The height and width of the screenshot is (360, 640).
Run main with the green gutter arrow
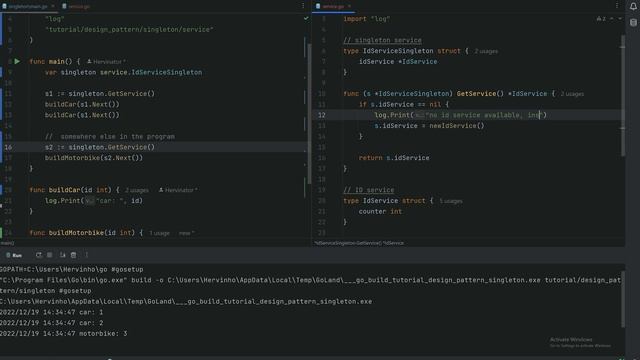(x=17, y=61)
